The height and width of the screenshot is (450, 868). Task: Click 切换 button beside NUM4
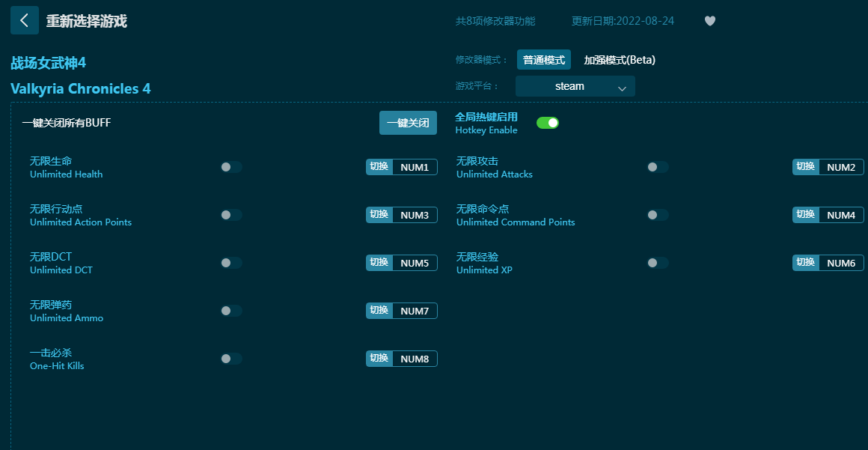[x=805, y=215]
